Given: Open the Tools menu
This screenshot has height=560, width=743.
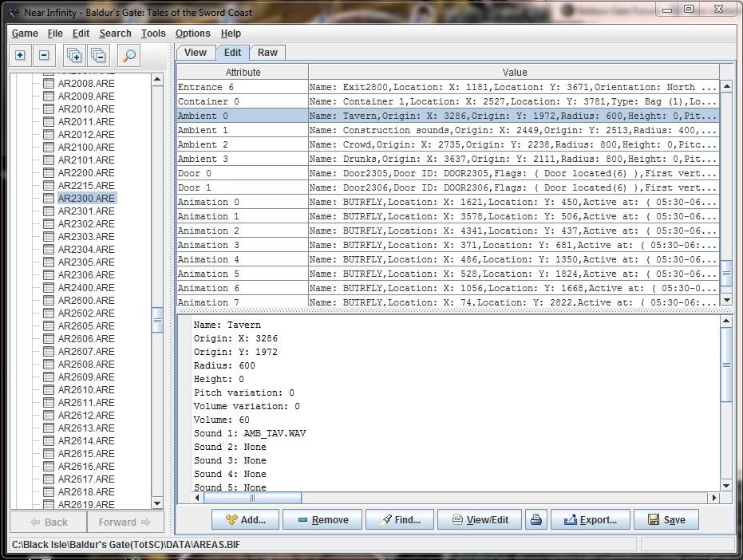Looking at the screenshot, I should coord(153,34).
